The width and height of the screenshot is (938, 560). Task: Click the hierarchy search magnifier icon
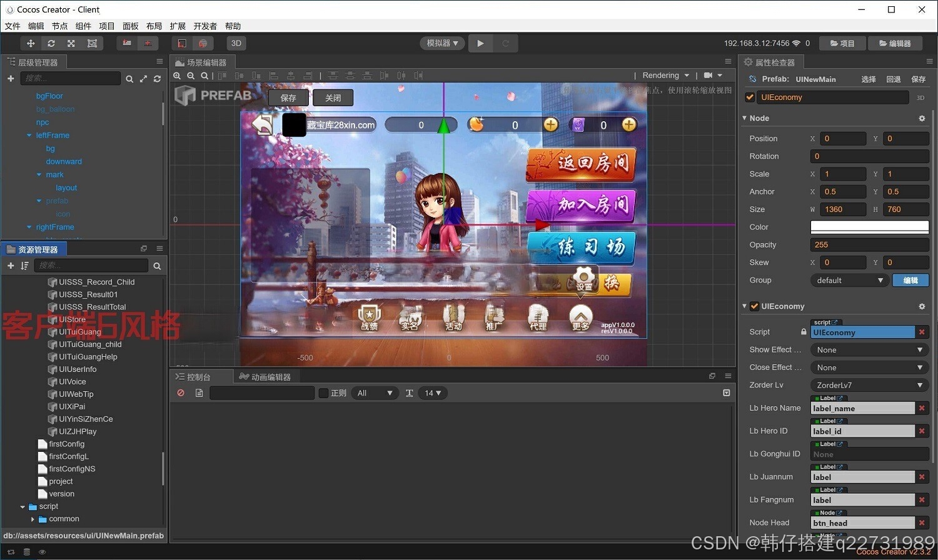(129, 79)
